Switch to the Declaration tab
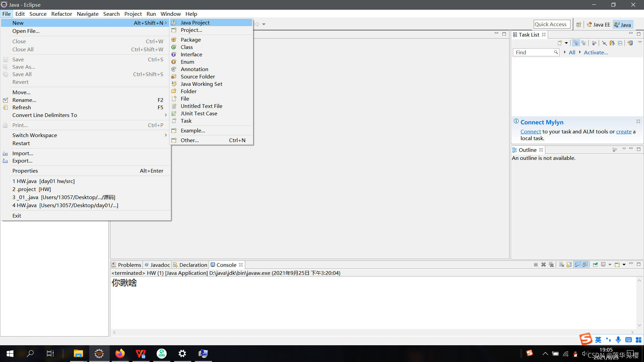 click(x=193, y=264)
